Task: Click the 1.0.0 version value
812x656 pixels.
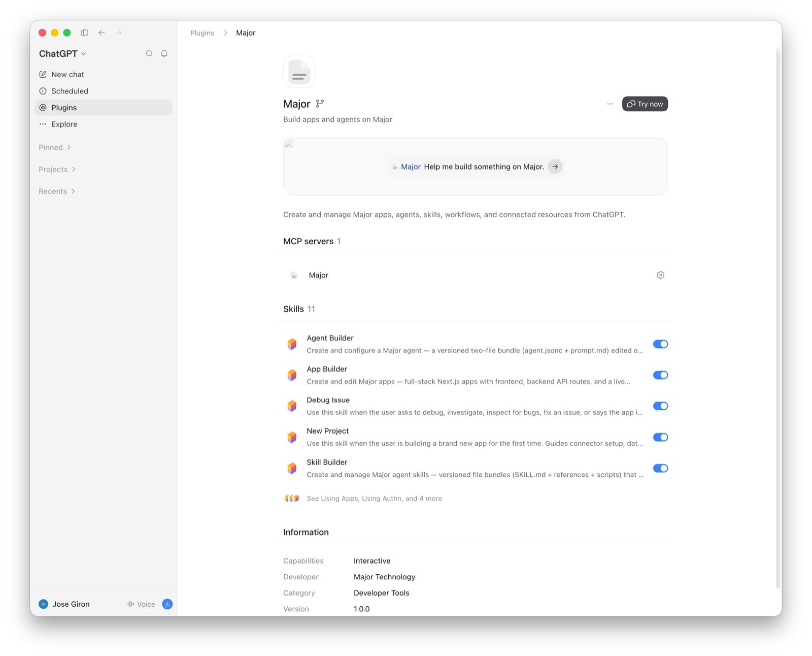Action: tap(362, 609)
